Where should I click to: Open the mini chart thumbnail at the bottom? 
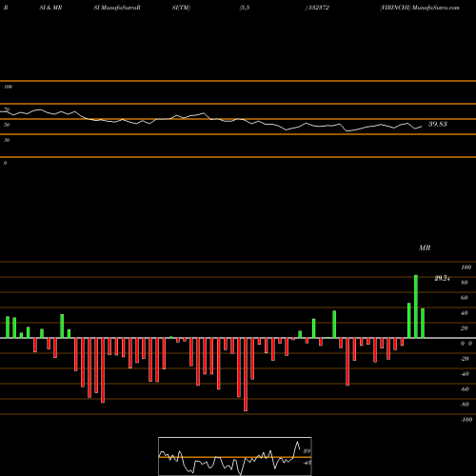[x=235, y=456]
